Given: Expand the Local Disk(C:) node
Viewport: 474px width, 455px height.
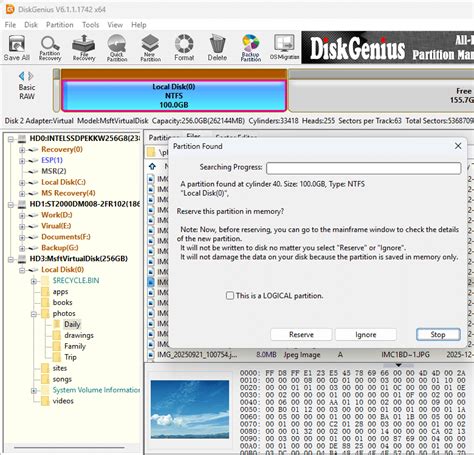Looking at the screenshot, I should coord(22,183).
